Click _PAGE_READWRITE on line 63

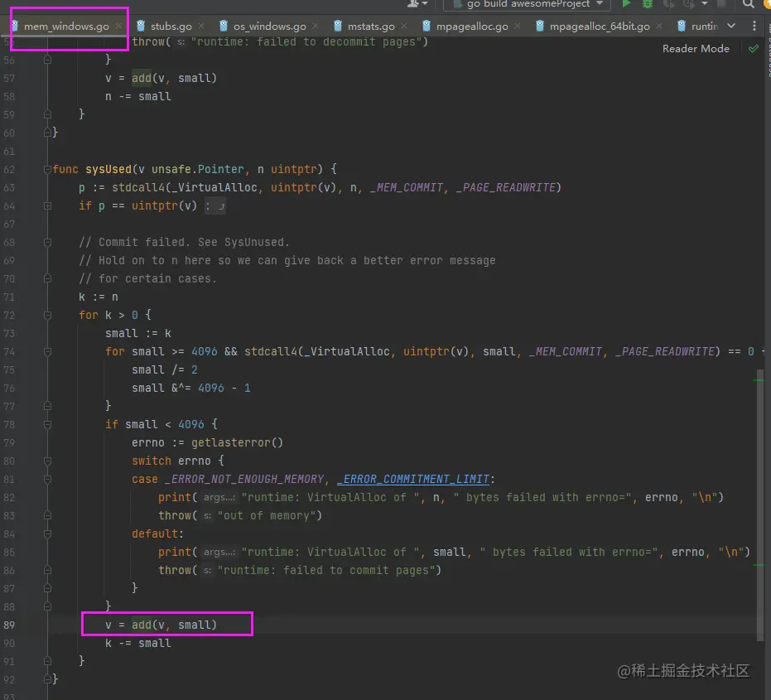505,187
